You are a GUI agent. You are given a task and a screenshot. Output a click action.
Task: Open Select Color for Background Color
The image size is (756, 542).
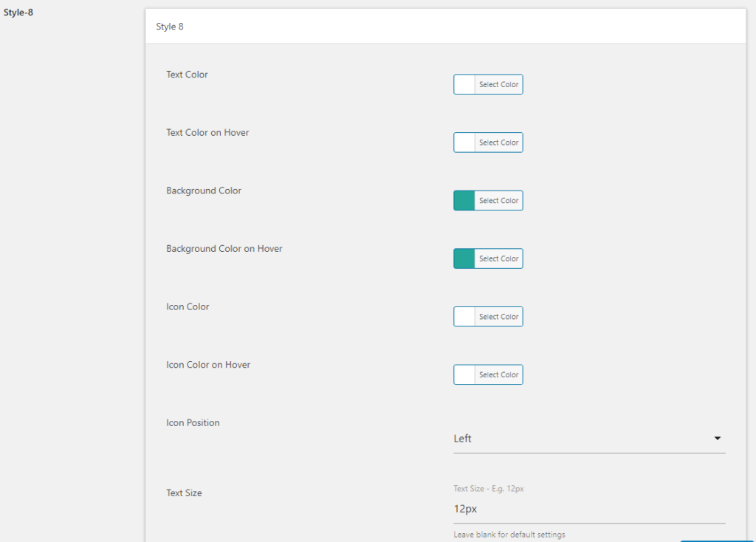point(498,201)
